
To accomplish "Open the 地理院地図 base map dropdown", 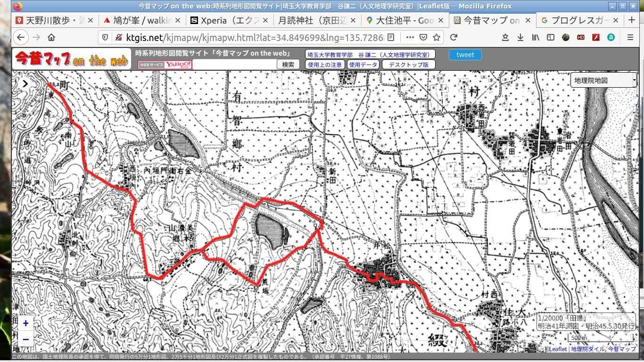I will (603, 80).
